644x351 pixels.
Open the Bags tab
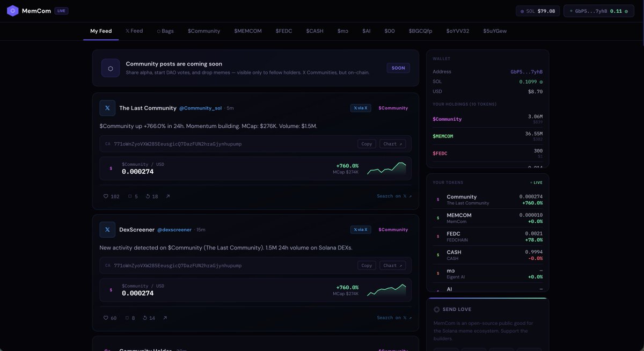(x=165, y=31)
